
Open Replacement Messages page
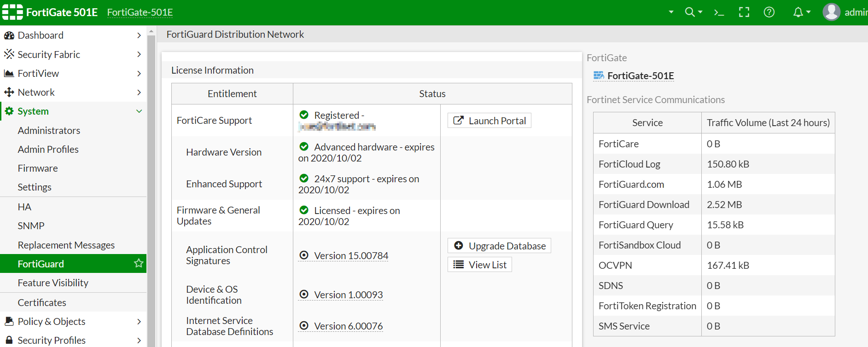point(66,245)
